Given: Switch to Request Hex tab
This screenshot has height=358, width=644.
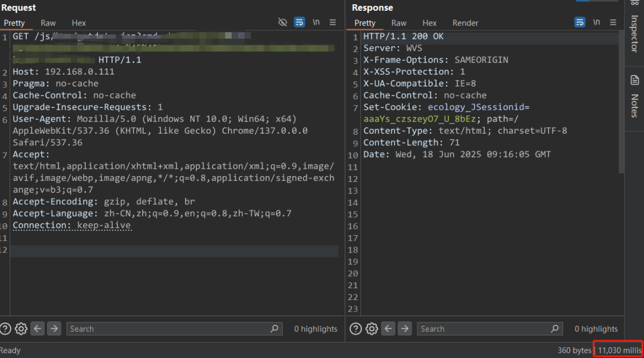Looking at the screenshot, I should pyautogui.click(x=79, y=23).
